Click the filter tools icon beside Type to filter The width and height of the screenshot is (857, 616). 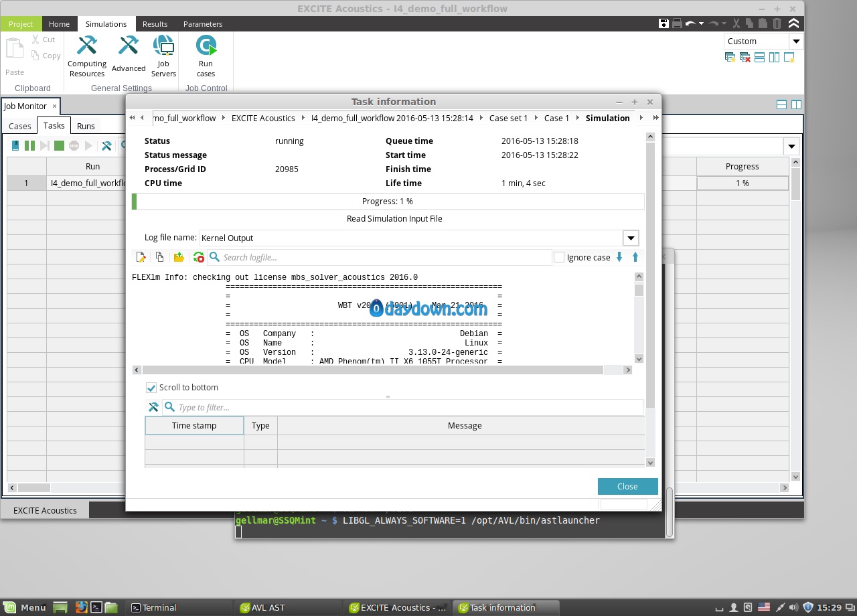153,407
